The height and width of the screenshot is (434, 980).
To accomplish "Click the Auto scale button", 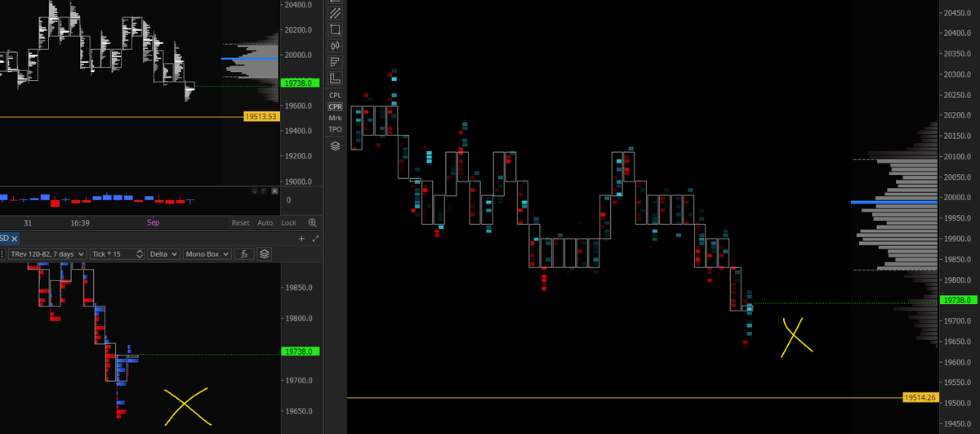I will click(265, 222).
